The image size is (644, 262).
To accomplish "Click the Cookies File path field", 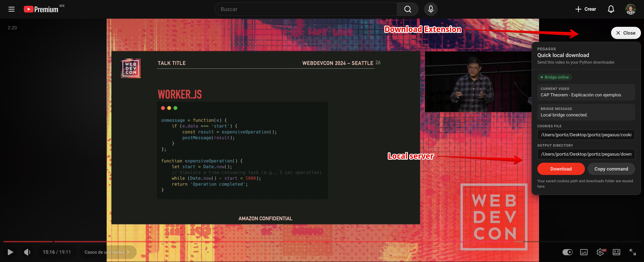I will coord(586,135).
